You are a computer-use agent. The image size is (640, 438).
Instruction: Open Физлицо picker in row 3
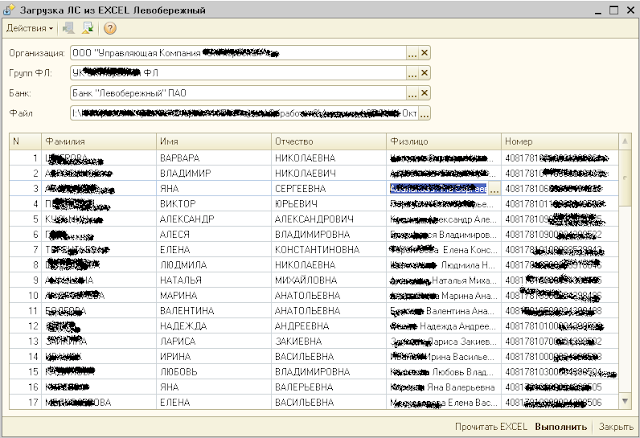[x=494, y=189]
